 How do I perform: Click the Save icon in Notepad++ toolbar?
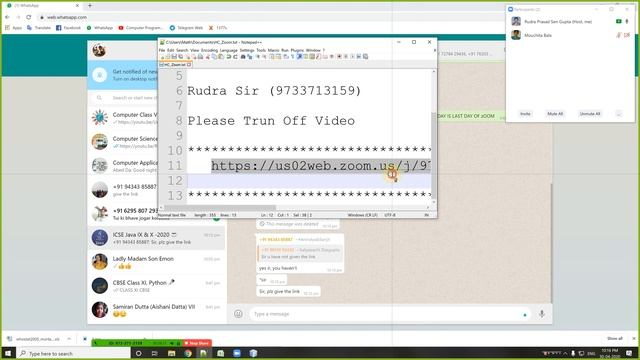pos(174,57)
